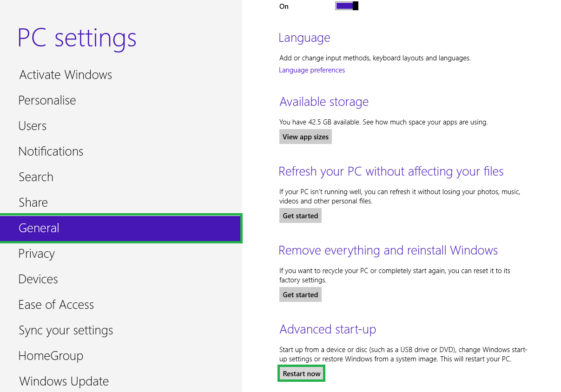The height and width of the screenshot is (392, 561).
Task: Open the Language preferences link
Action: pyautogui.click(x=312, y=70)
